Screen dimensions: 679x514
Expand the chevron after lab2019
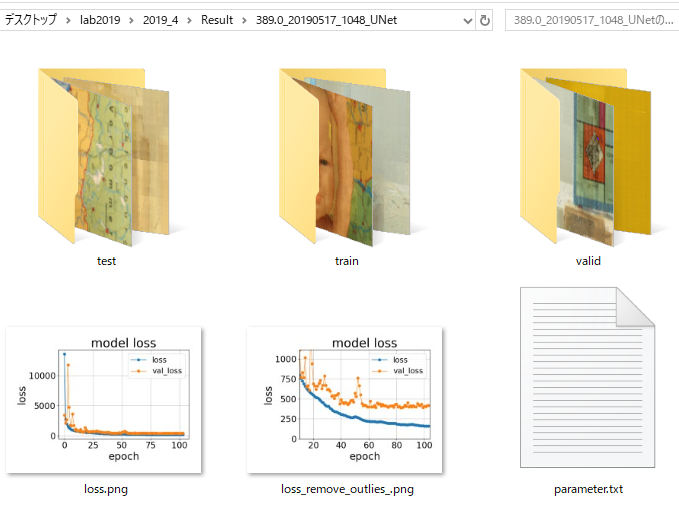pyautogui.click(x=131, y=20)
